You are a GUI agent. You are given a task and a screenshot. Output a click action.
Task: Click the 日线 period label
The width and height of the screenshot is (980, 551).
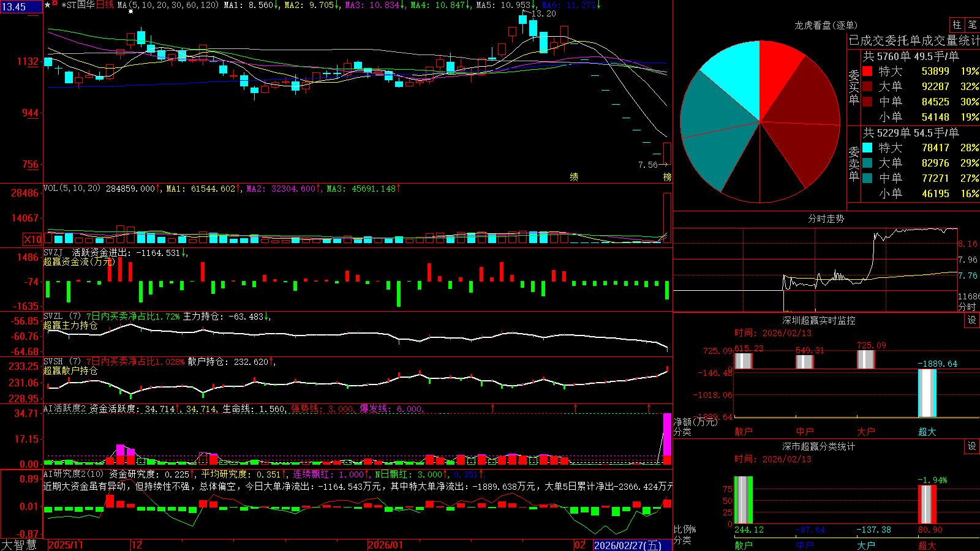click(105, 5)
